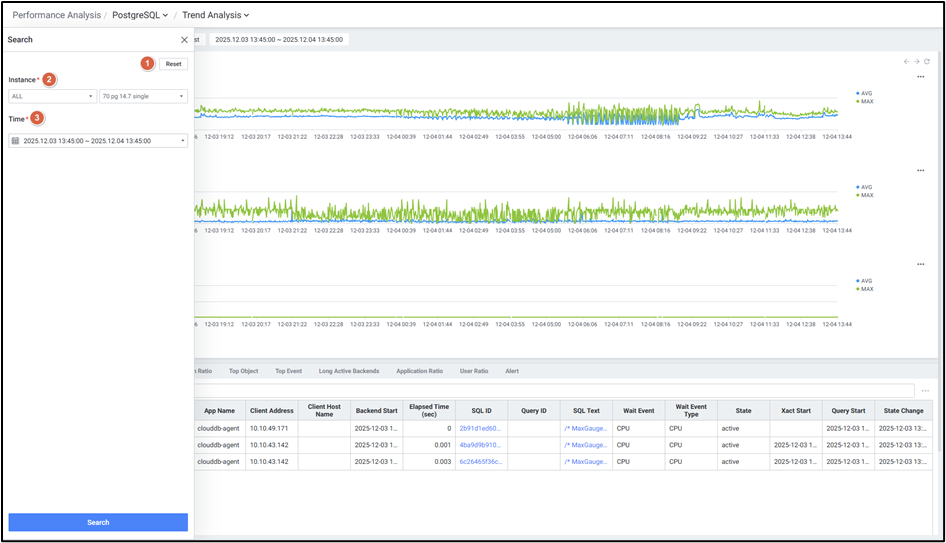946x543 pixels.
Task: Click the Reset button
Action: [x=173, y=64]
